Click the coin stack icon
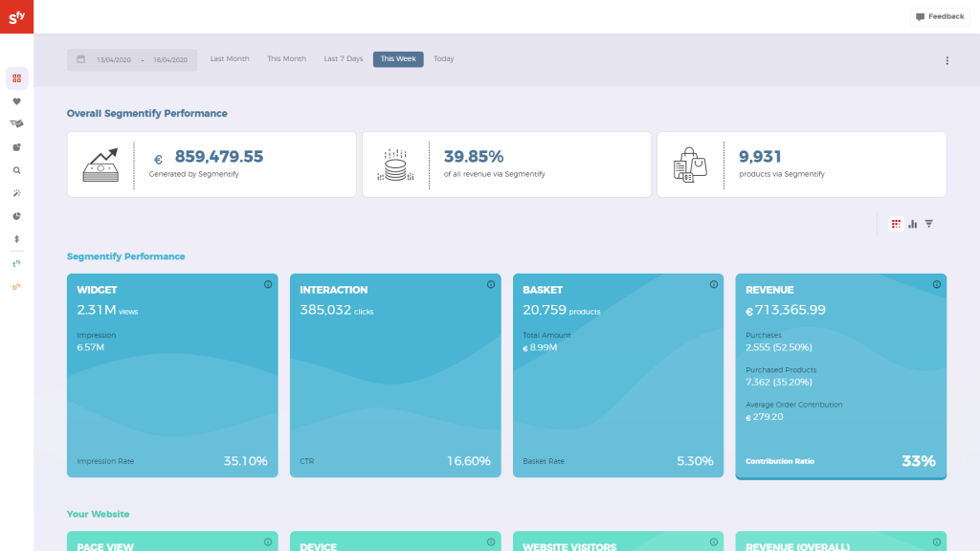This screenshot has width=980, height=551. point(395,165)
